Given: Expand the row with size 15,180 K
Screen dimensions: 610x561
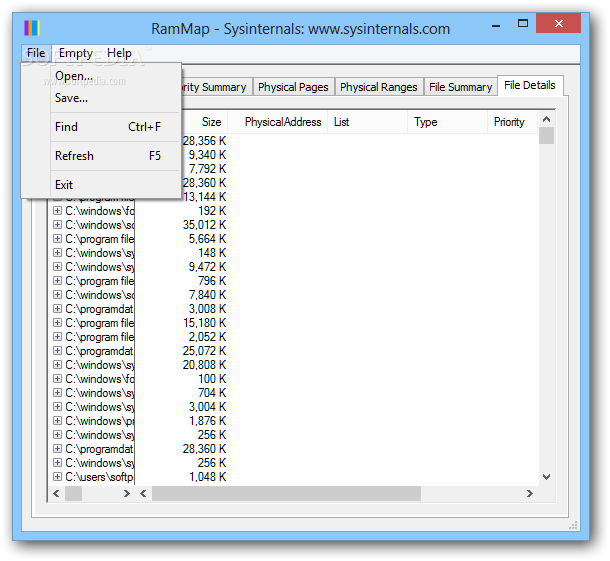Looking at the screenshot, I should 57,323.
